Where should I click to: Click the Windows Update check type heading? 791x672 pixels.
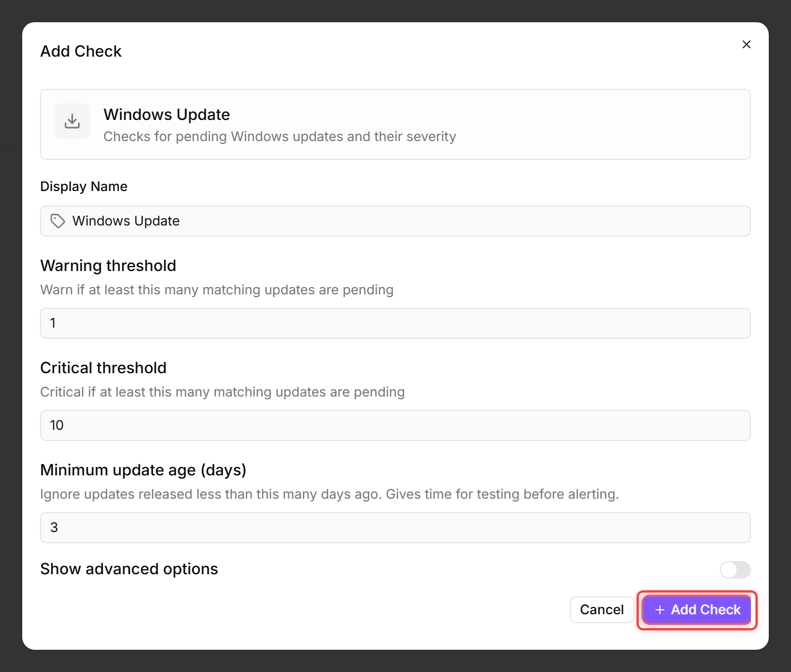click(x=167, y=114)
